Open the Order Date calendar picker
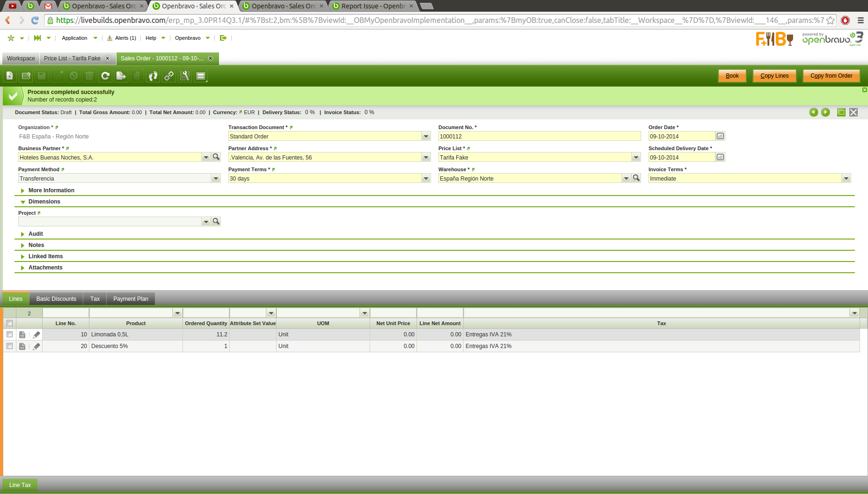This screenshot has width=868, height=494. point(721,136)
